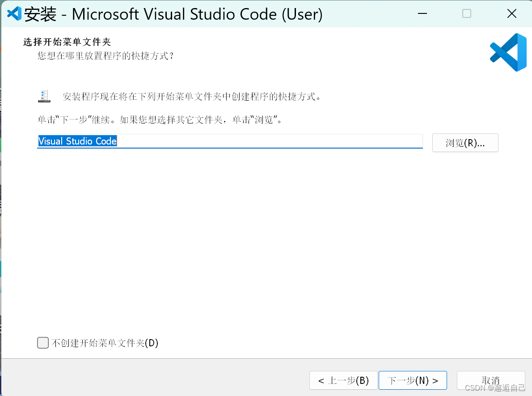Click the Visual Studio Code folder name field
This screenshot has width=532, height=396.
(230, 141)
